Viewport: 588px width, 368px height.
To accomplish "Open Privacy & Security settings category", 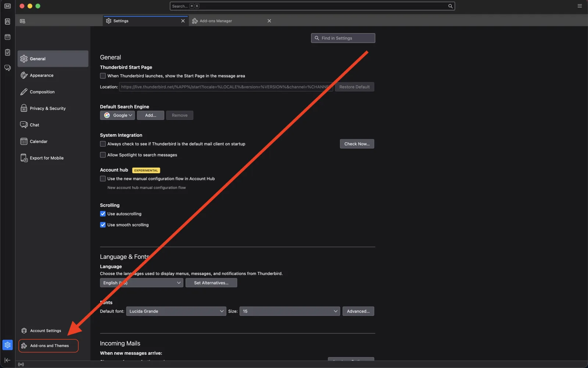I will click(x=53, y=108).
